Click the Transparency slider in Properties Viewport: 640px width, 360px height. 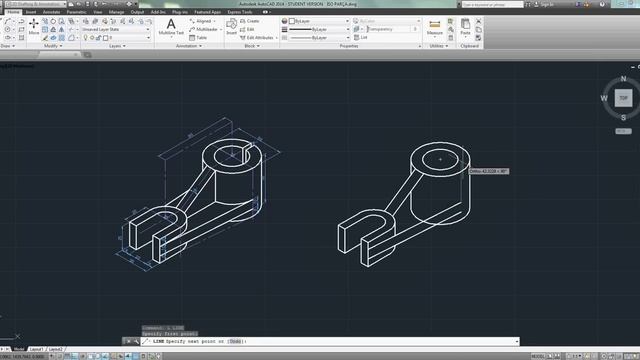[x=389, y=29]
